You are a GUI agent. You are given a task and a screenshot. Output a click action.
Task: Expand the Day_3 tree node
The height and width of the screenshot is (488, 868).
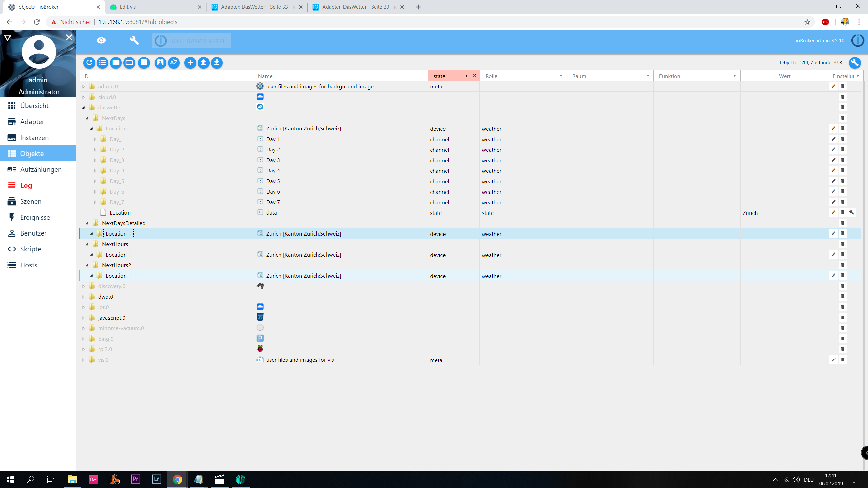(x=95, y=160)
